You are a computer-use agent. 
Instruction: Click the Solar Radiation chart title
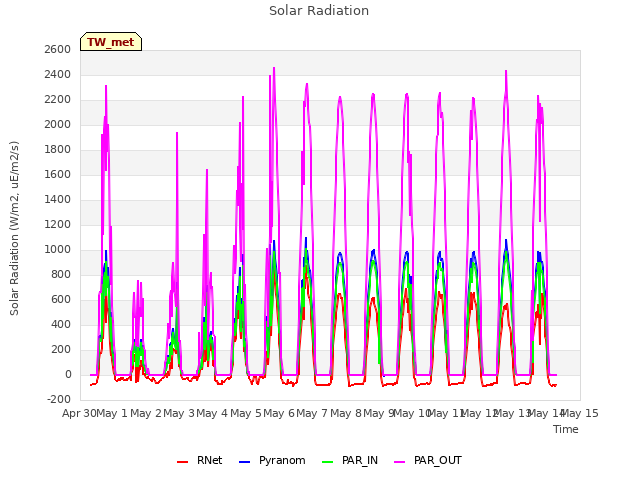click(x=319, y=11)
